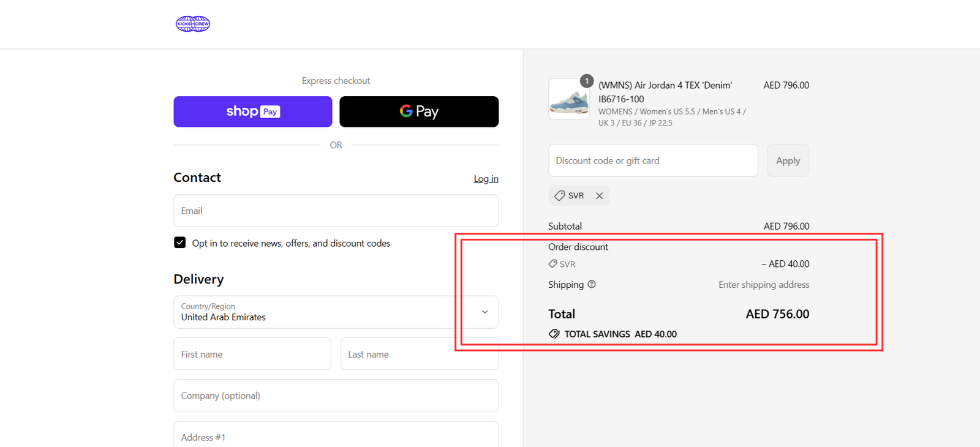The height and width of the screenshot is (447, 980).
Task: Focus the Discount code or gift card field
Action: (x=653, y=160)
